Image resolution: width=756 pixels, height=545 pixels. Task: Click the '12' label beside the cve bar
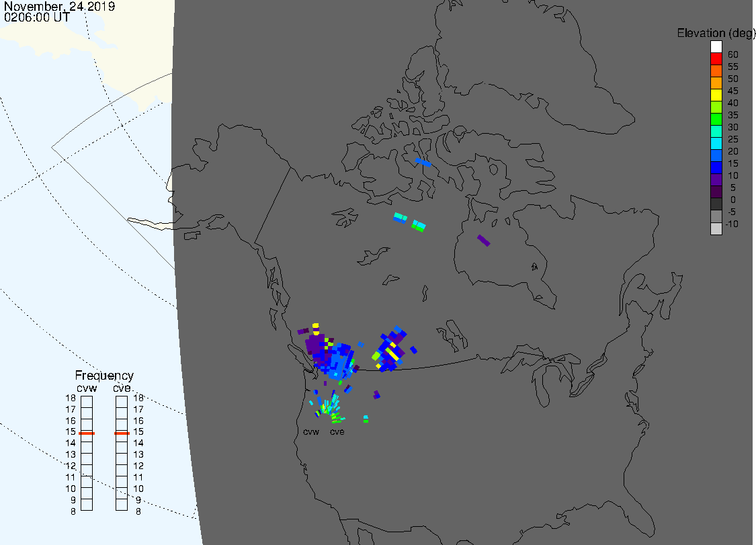138,466
